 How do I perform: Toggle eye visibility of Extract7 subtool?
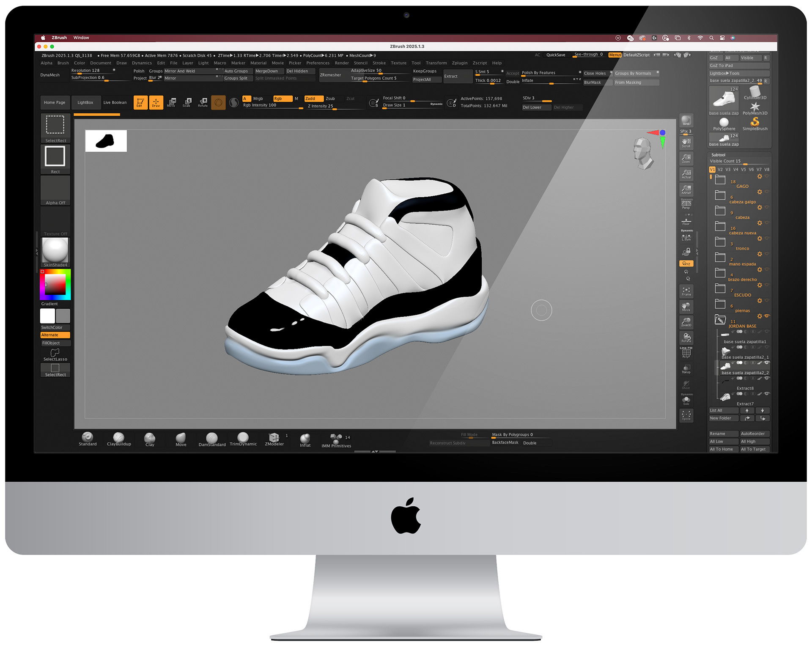coord(767,394)
